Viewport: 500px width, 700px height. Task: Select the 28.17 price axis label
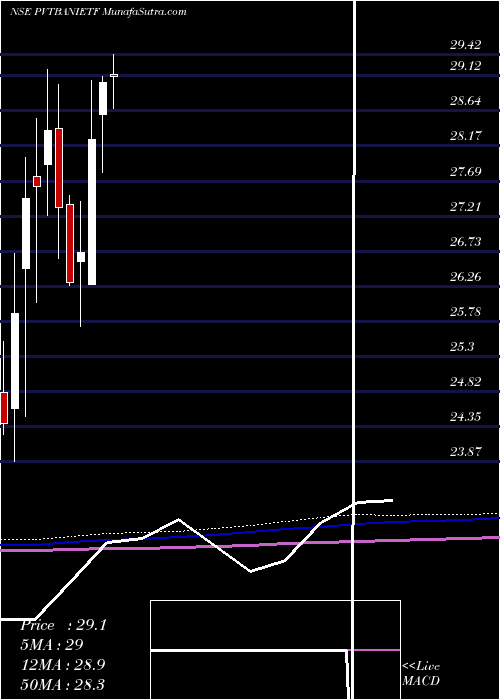(466, 135)
